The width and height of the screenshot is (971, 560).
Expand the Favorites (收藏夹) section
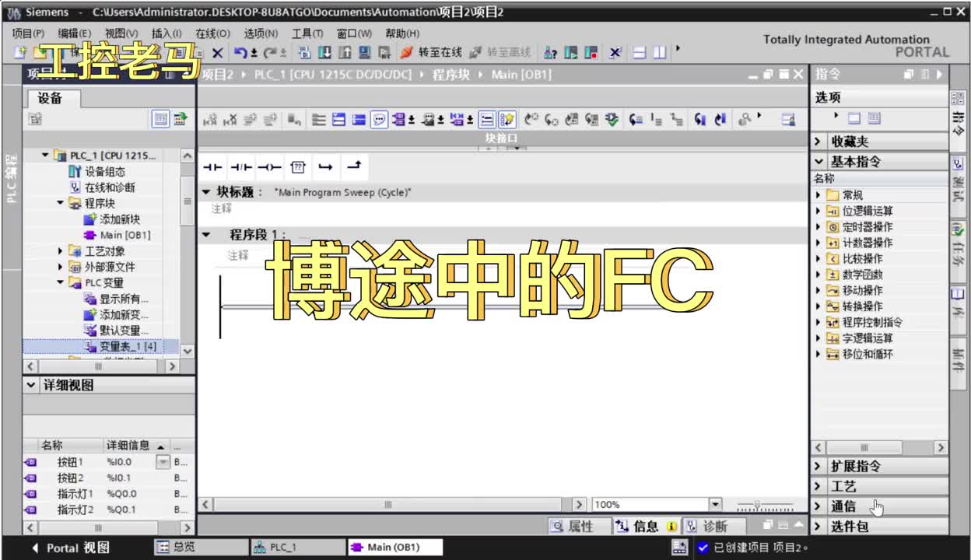[818, 142]
